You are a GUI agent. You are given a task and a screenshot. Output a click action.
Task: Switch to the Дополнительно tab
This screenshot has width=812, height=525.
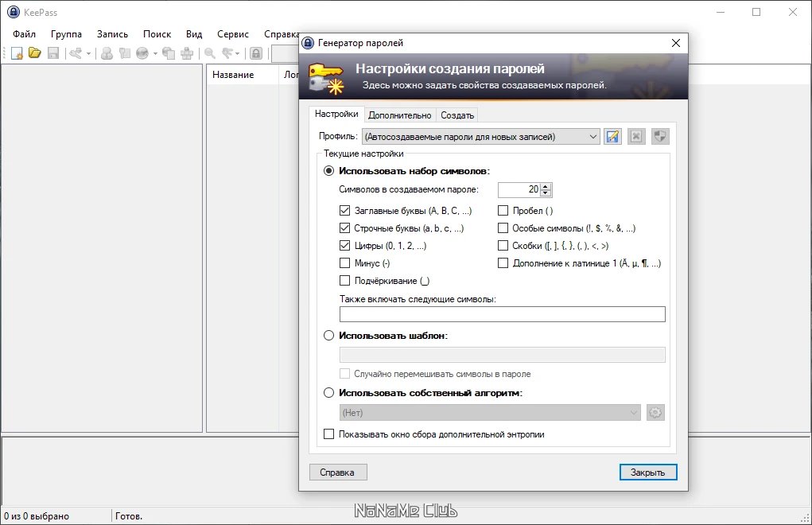click(x=400, y=115)
